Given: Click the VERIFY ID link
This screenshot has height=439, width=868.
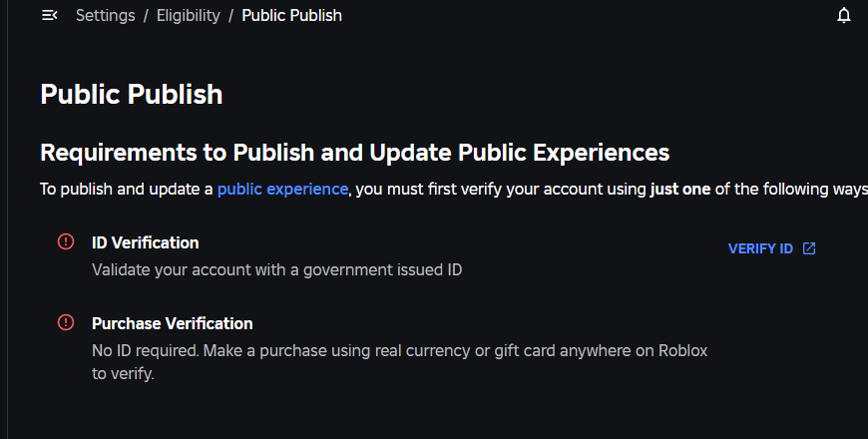Looking at the screenshot, I should coord(760,248).
